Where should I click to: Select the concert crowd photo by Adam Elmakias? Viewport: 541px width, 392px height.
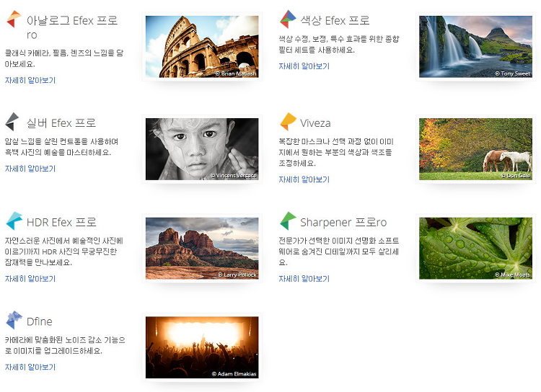click(x=201, y=347)
